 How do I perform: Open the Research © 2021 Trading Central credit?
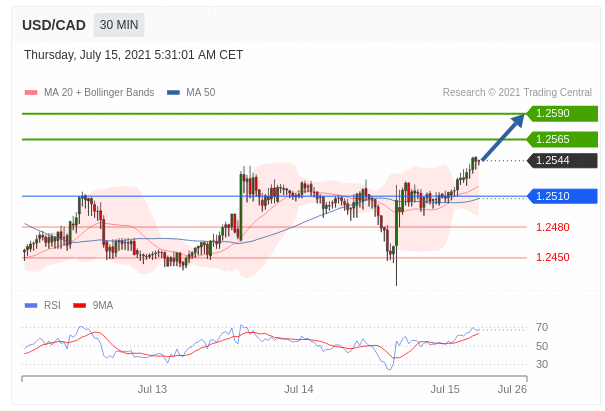click(520, 92)
